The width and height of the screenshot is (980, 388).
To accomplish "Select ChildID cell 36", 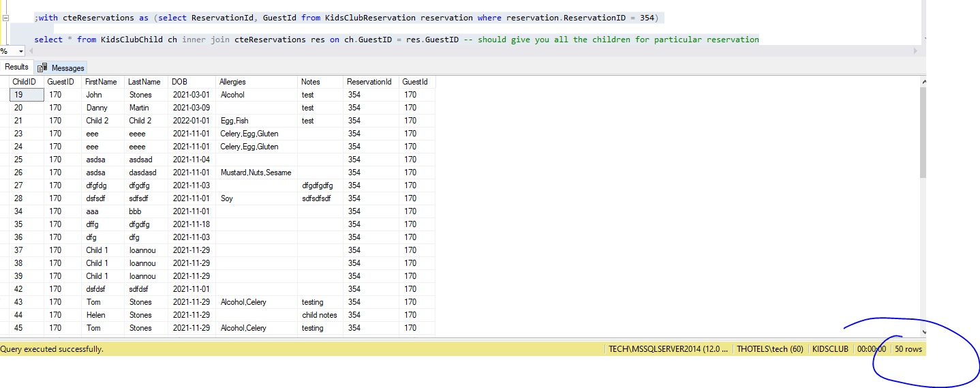I will (27, 237).
